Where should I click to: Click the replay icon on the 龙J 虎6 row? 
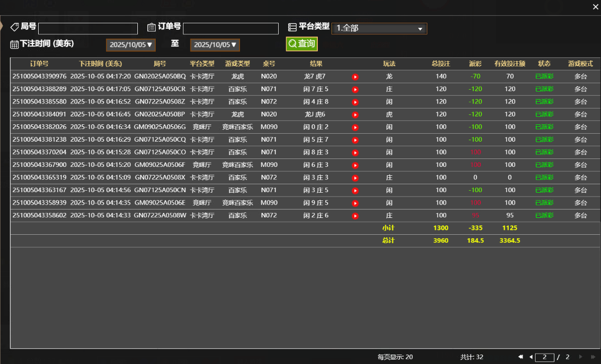point(356,114)
